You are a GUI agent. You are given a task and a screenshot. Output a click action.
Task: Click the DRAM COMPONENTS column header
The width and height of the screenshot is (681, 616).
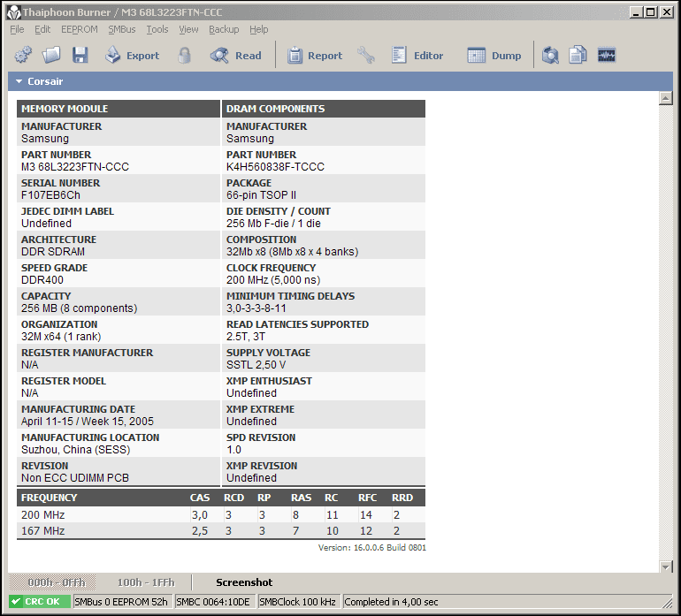tap(324, 109)
